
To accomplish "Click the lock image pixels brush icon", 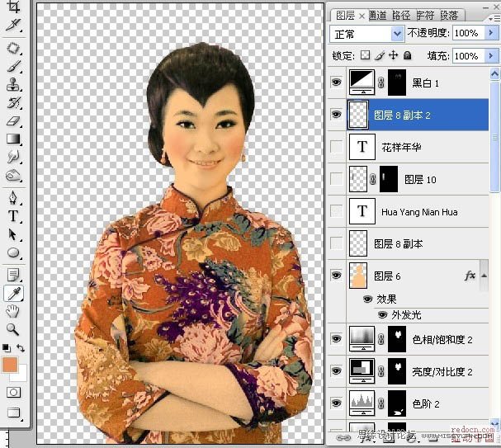I will [380, 55].
